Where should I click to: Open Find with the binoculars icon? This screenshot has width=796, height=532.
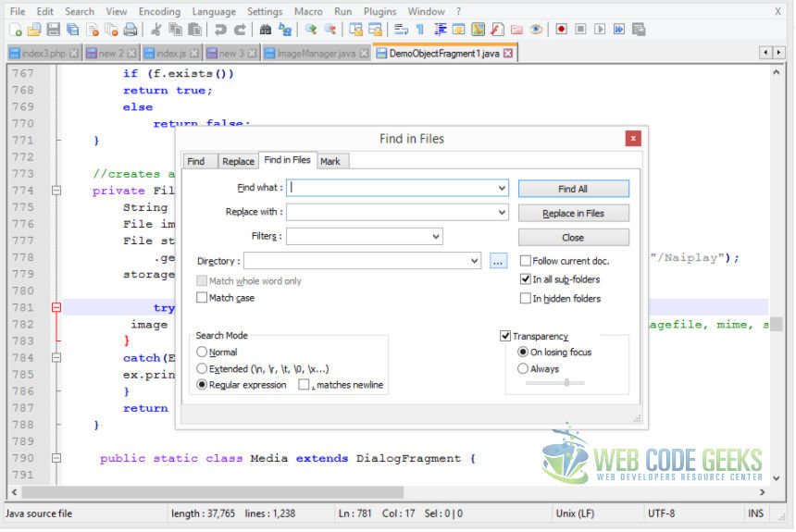(266, 30)
